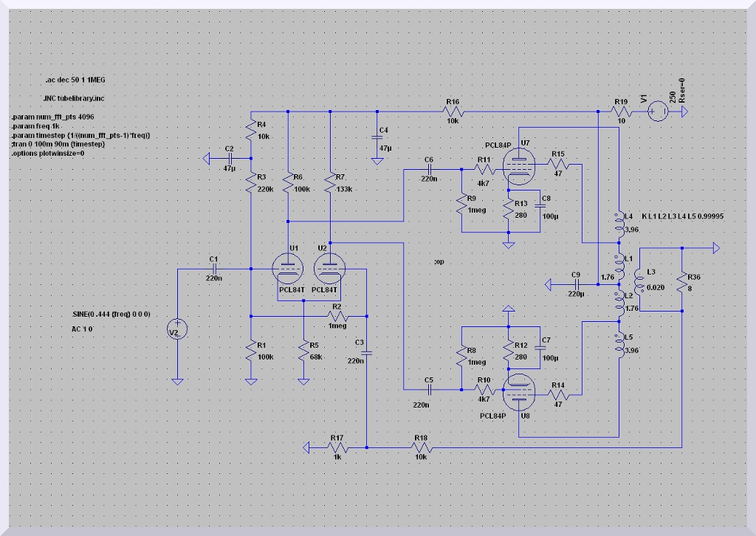Select the V1 voltage source symbol

pyautogui.click(x=658, y=112)
